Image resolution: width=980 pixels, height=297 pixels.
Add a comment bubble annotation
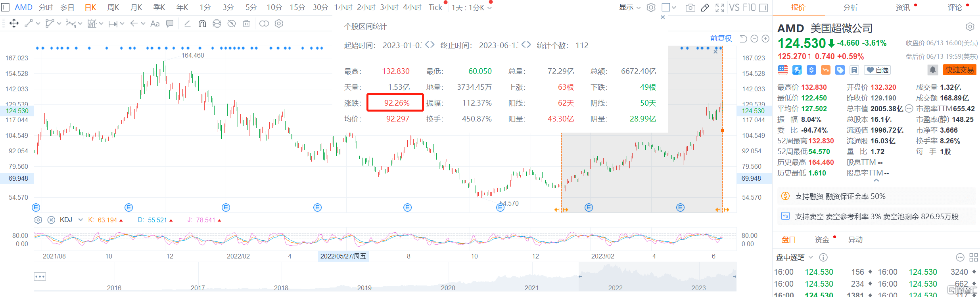pos(170,23)
